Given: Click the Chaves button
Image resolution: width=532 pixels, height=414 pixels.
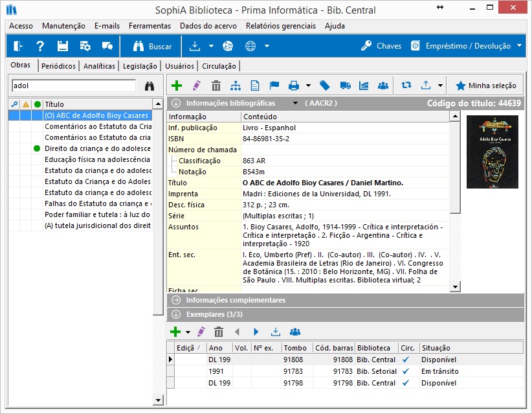Looking at the screenshot, I should (381, 46).
